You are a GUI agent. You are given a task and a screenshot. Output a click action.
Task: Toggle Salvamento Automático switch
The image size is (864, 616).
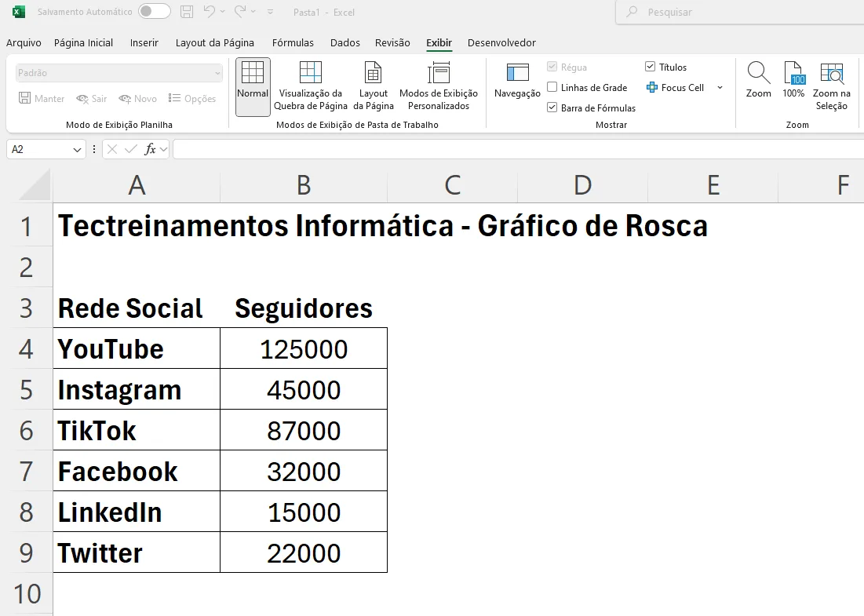coord(155,12)
